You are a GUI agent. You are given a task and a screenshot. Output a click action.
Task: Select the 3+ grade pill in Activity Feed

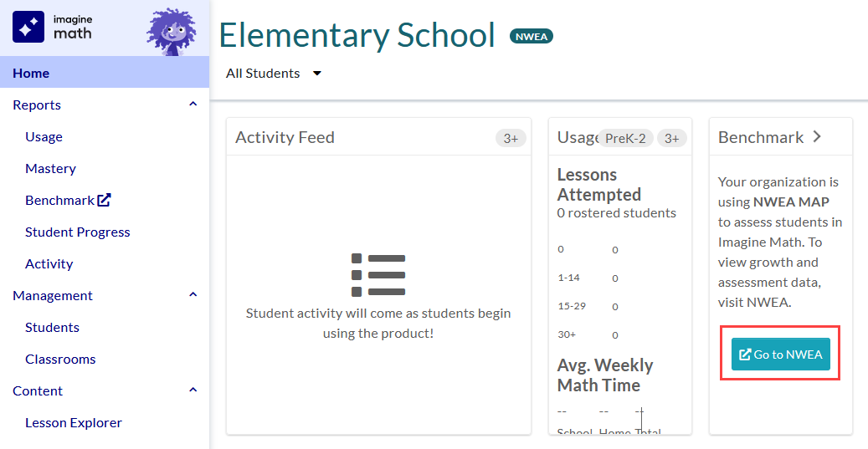[x=511, y=138]
